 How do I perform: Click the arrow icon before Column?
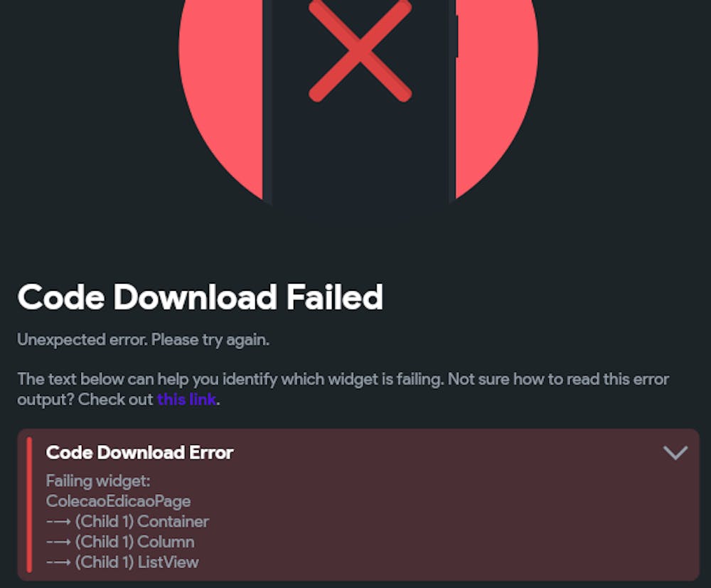pyautogui.click(x=58, y=542)
